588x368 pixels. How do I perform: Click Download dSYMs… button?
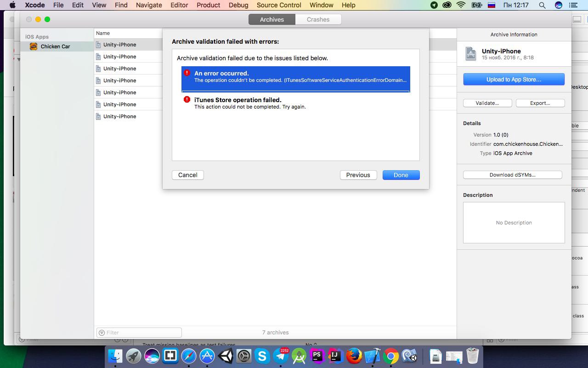coord(513,175)
